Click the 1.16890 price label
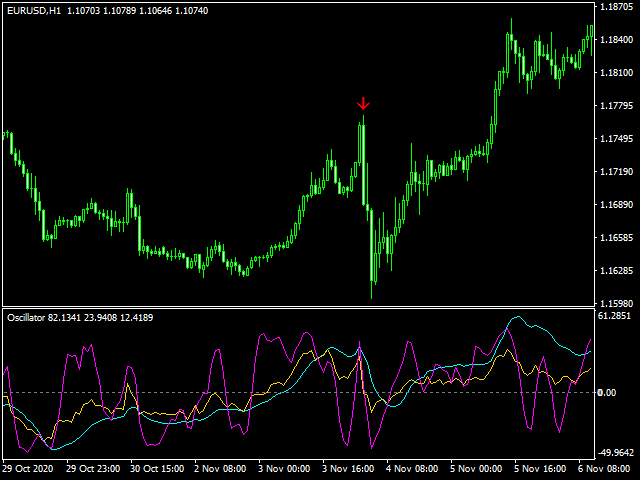Image resolution: width=640 pixels, height=480 pixels. [616, 204]
